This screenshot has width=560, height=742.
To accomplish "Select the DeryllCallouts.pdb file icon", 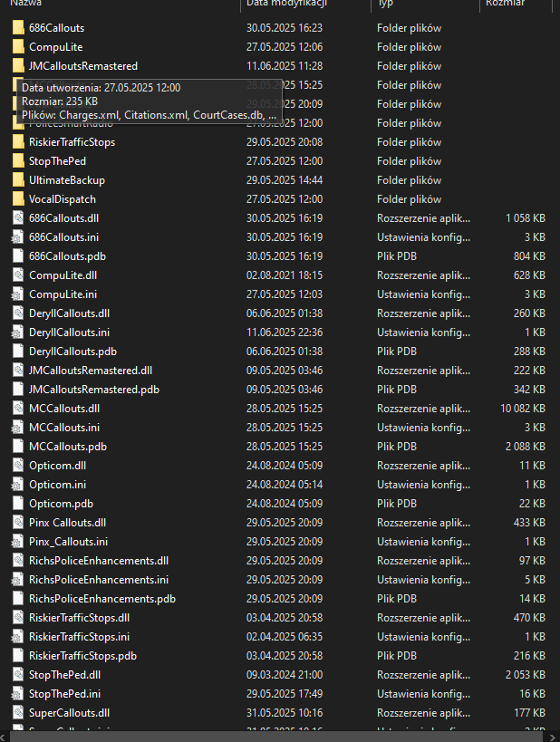I will 17,352.
